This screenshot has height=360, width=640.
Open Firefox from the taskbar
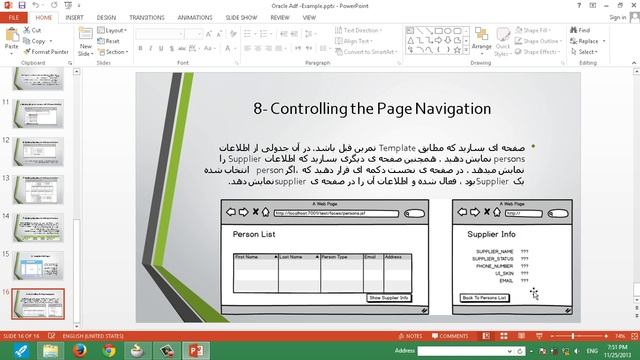tap(80, 351)
